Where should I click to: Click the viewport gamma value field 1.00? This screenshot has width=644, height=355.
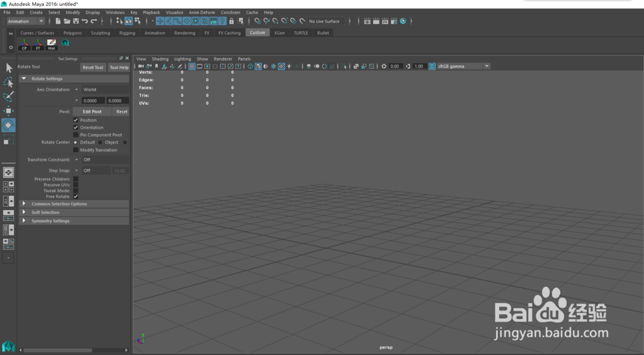pyautogui.click(x=419, y=66)
